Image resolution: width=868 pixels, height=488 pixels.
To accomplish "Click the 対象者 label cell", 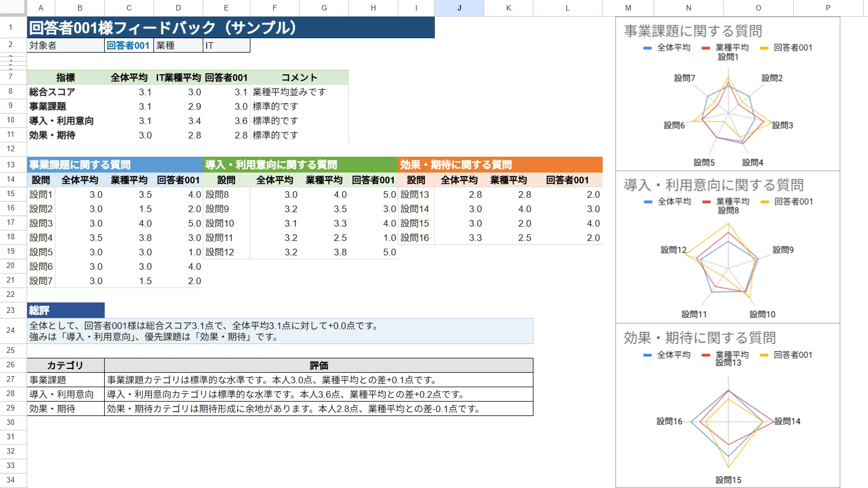I will (x=66, y=45).
